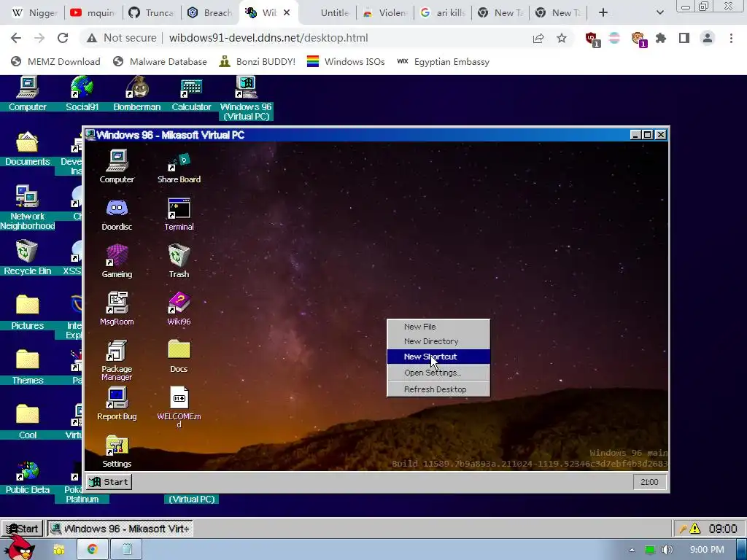Select Open Settings... menu entry
Image resolution: width=747 pixels, height=560 pixels.
pos(438,373)
